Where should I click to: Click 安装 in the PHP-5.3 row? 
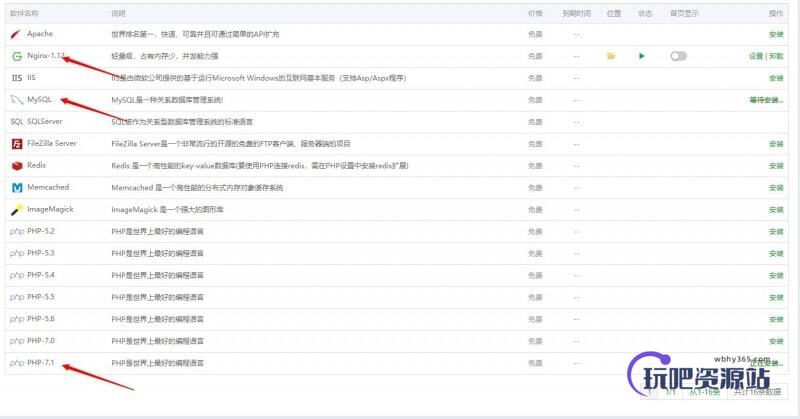pyautogui.click(x=776, y=254)
